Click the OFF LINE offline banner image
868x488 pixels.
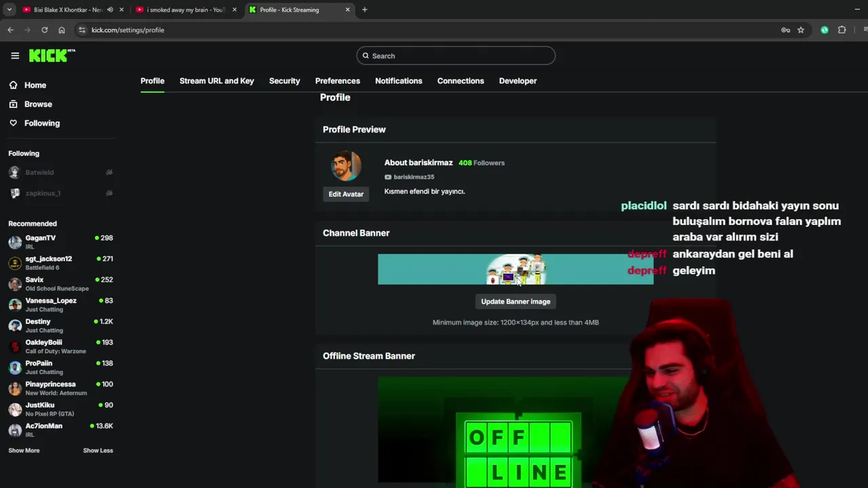tap(515, 432)
